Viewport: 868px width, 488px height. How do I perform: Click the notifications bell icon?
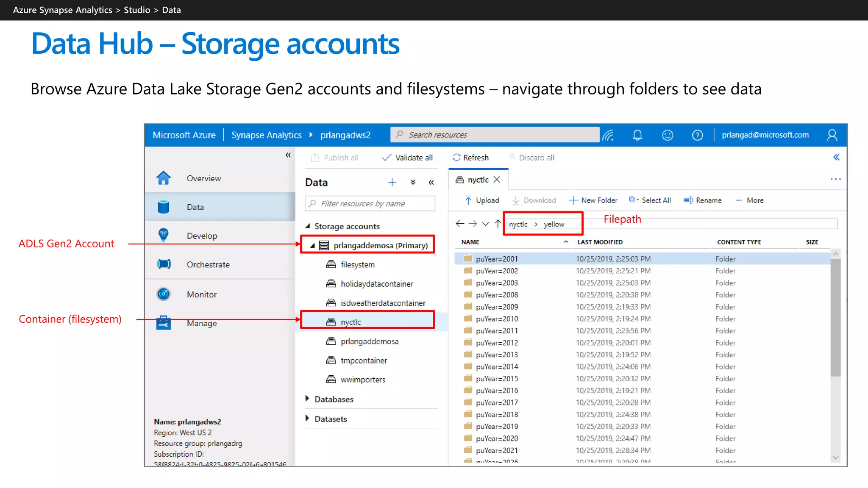click(x=637, y=135)
